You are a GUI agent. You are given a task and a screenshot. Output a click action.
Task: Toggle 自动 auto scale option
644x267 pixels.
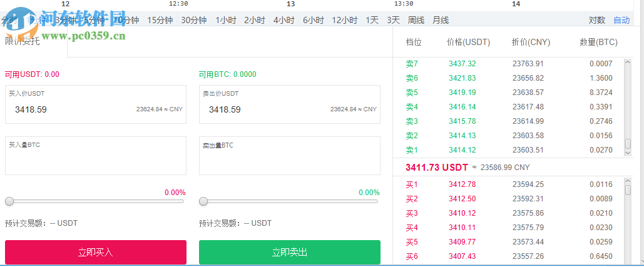click(x=621, y=20)
